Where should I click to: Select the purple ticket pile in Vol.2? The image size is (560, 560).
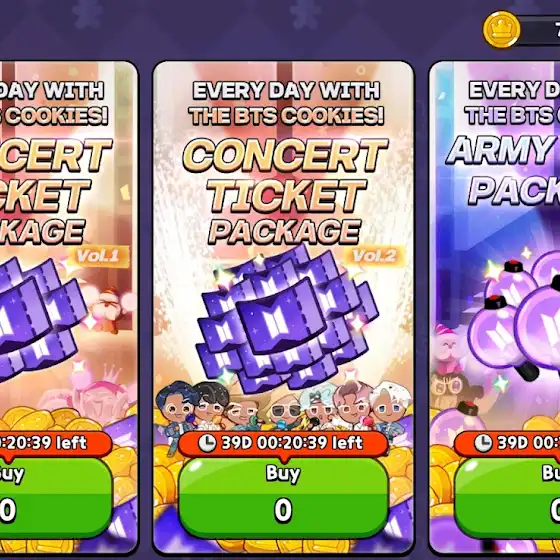click(286, 318)
